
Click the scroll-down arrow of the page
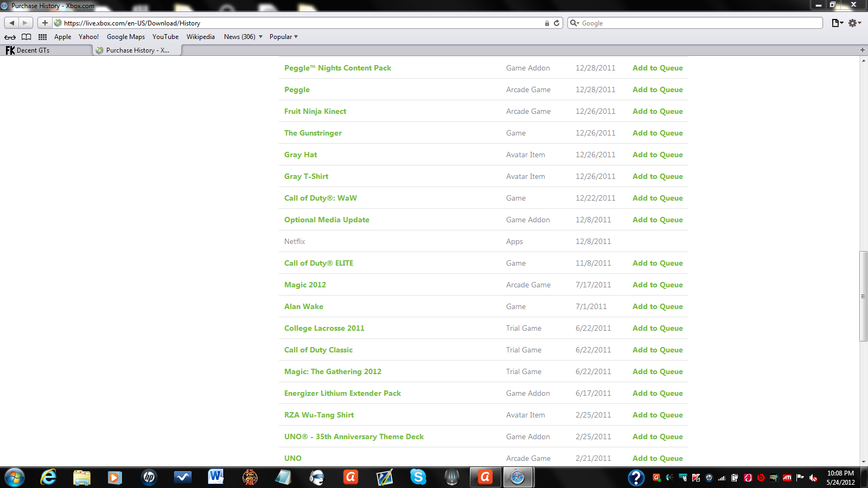(863, 462)
